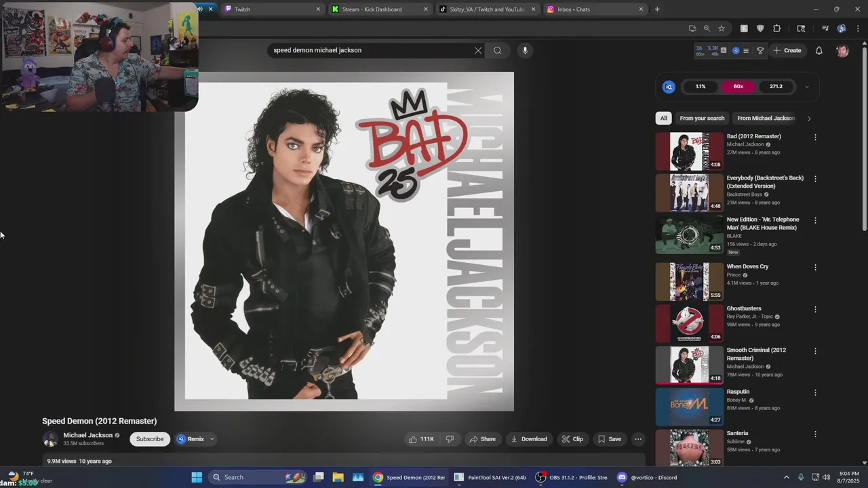Click the vidIQ bar chart stats icon
Image resolution: width=868 pixels, height=488 pixels.
point(724,51)
